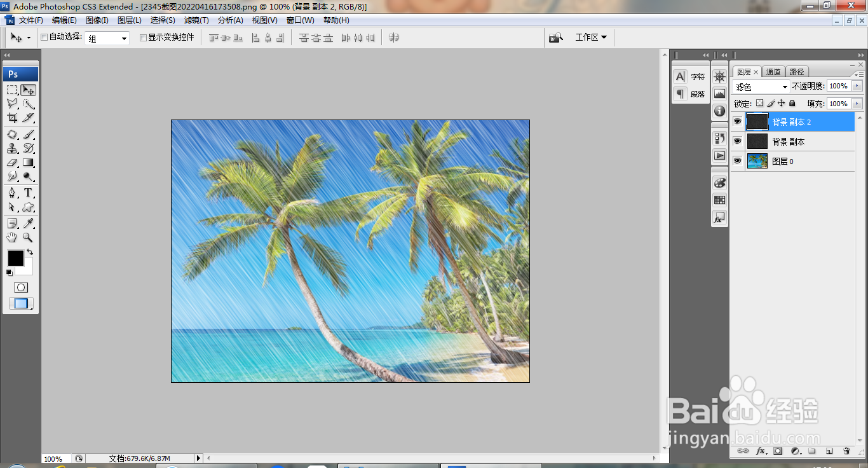Image resolution: width=868 pixels, height=468 pixels.
Task: Select the Brush tool
Action: pyautogui.click(x=29, y=134)
